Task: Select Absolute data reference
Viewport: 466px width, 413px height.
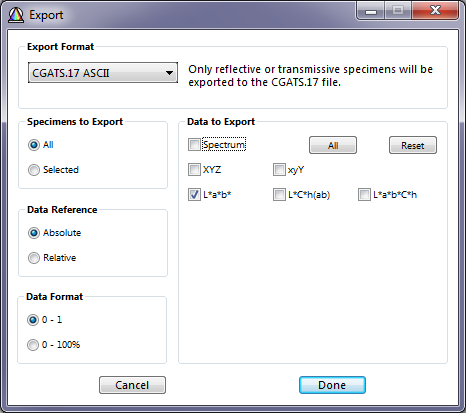Action: [x=34, y=233]
